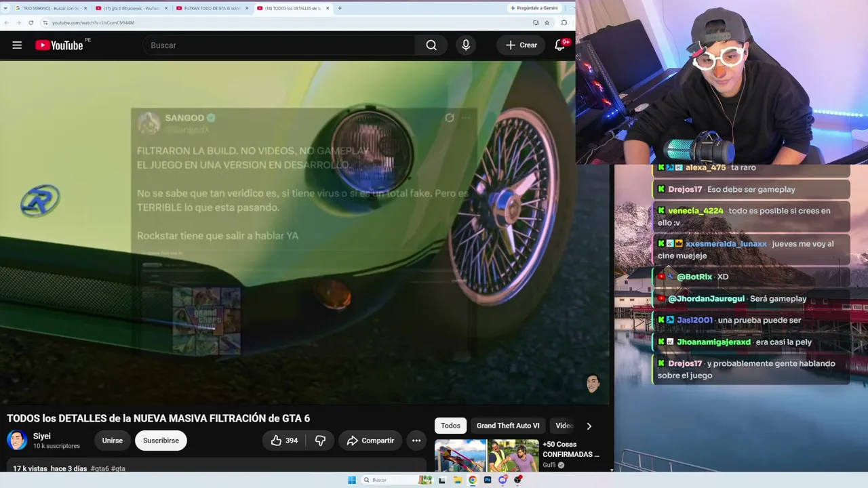Open the three-dot more actions menu
The height and width of the screenshot is (488, 868).
tap(416, 441)
